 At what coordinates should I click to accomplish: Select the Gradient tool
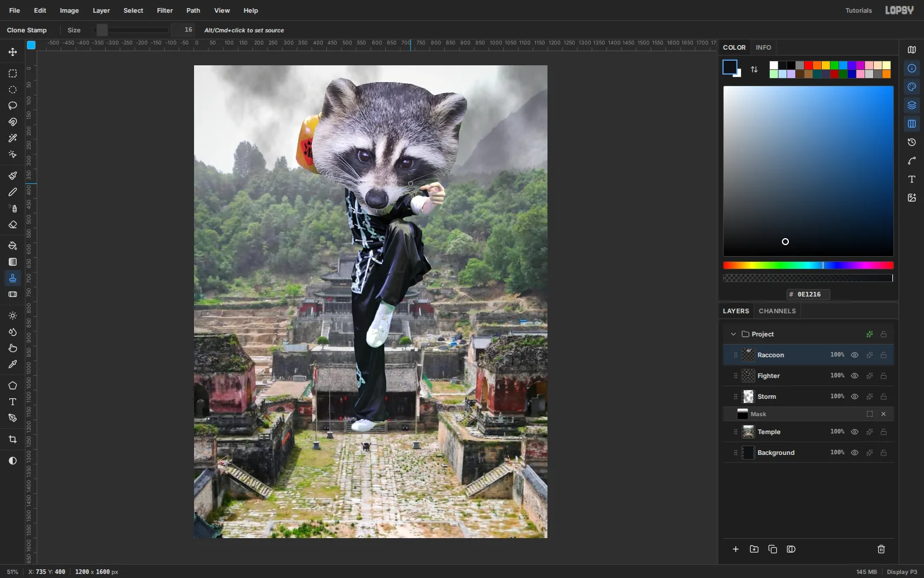coord(13,262)
